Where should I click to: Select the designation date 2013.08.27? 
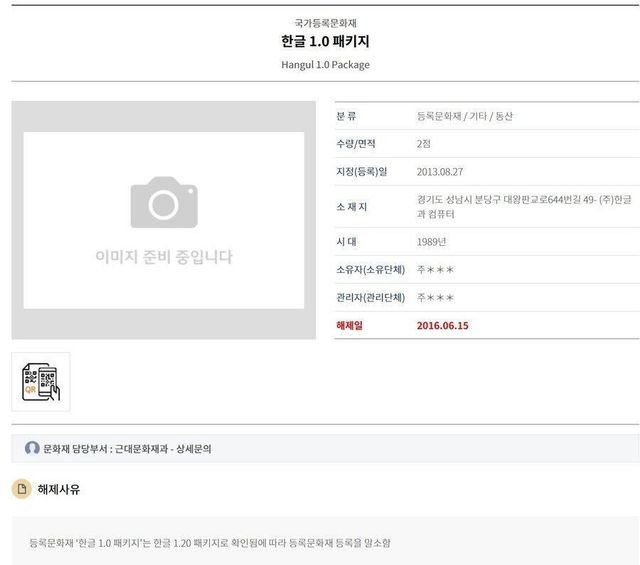440,172
